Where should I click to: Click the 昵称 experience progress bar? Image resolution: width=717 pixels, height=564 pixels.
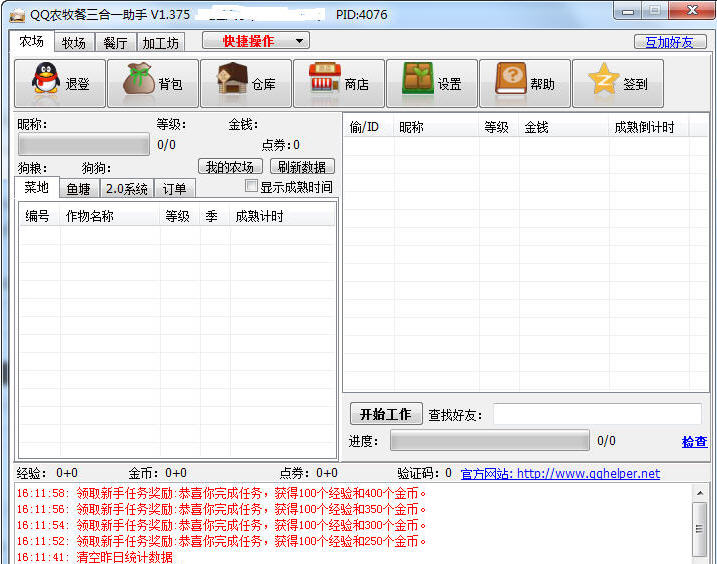(84, 145)
